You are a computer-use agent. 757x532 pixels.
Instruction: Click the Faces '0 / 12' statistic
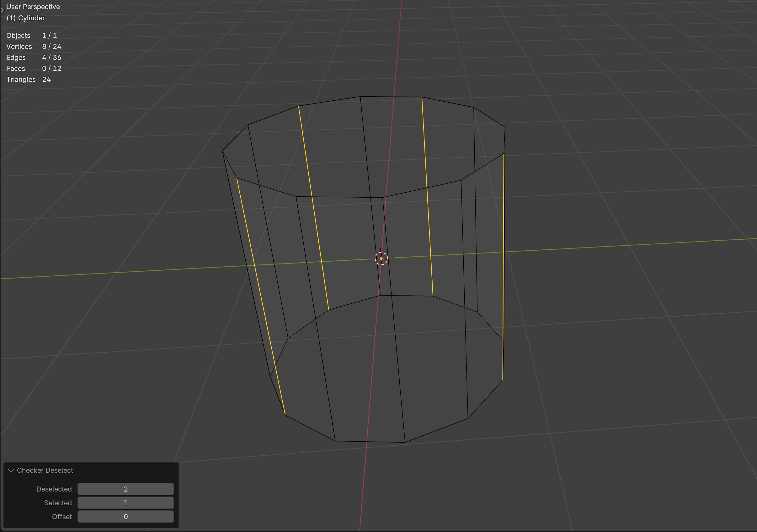coord(52,68)
